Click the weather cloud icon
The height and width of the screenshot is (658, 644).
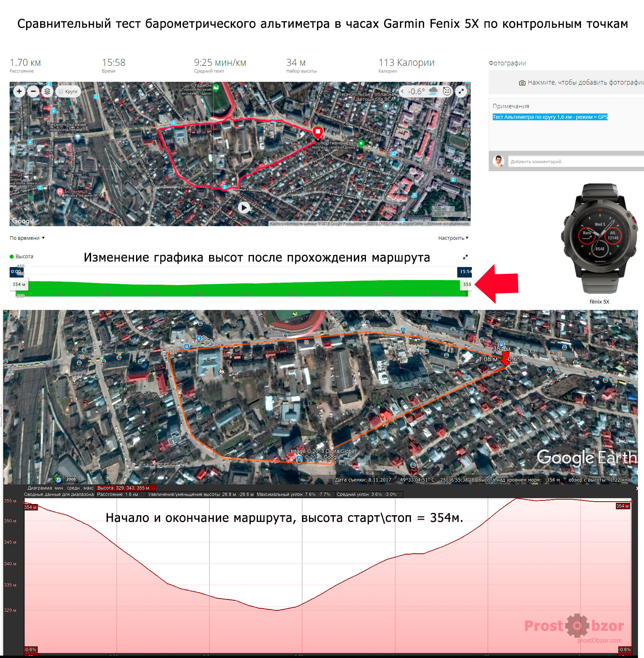coord(433,91)
